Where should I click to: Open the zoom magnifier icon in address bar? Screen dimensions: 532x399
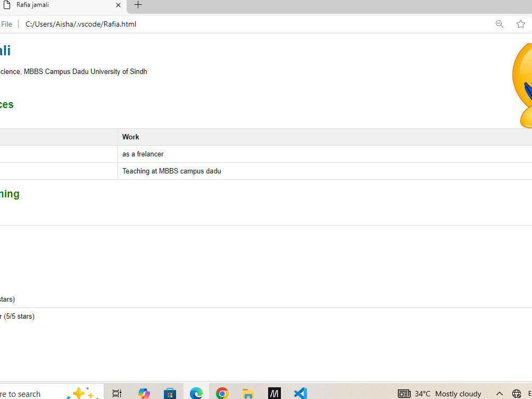500,24
